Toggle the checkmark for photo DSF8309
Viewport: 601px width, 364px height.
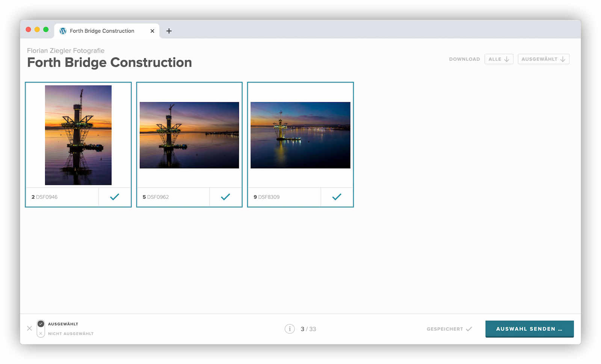coord(337,197)
